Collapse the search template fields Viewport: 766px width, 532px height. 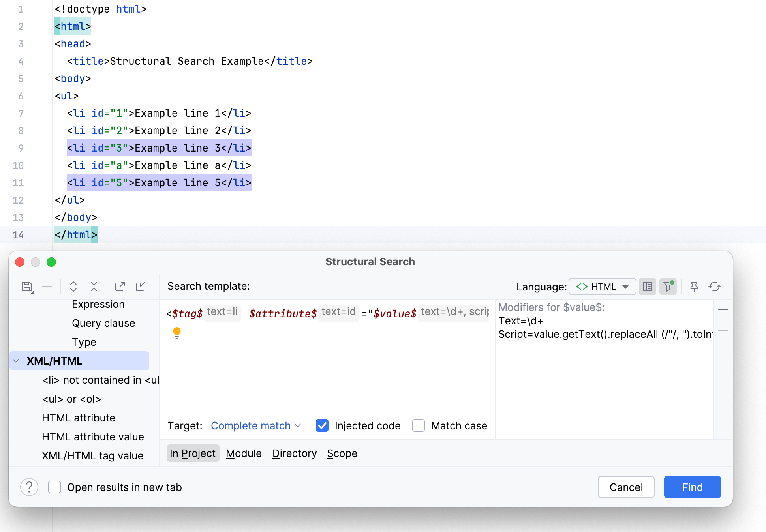coord(94,287)
